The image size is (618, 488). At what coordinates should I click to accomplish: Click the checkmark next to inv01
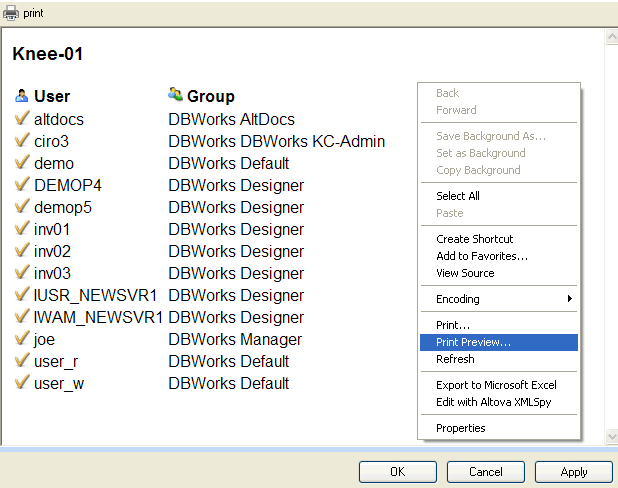coord(22,228)
